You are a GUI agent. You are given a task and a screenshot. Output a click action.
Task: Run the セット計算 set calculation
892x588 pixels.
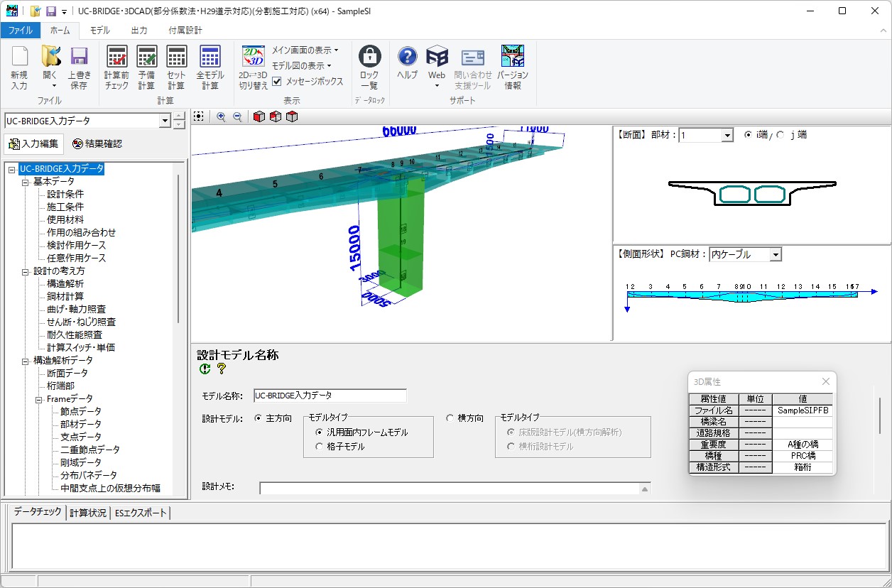[176, 67]
